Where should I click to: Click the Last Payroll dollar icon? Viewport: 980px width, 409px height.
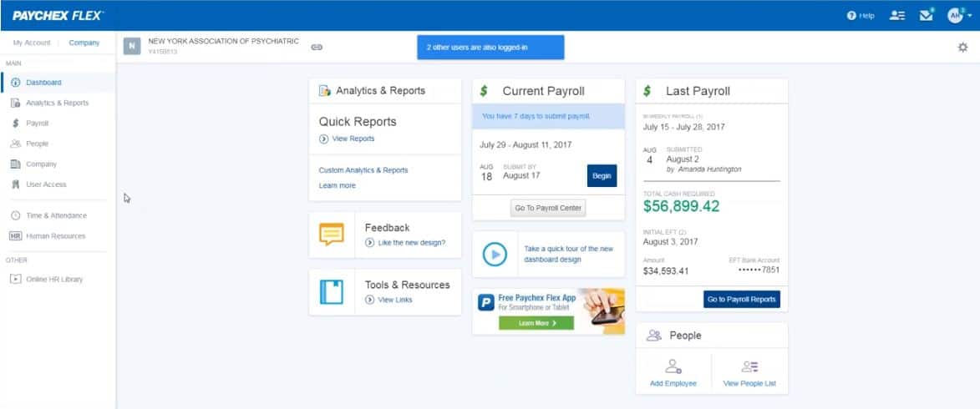(x=647, y=91)
